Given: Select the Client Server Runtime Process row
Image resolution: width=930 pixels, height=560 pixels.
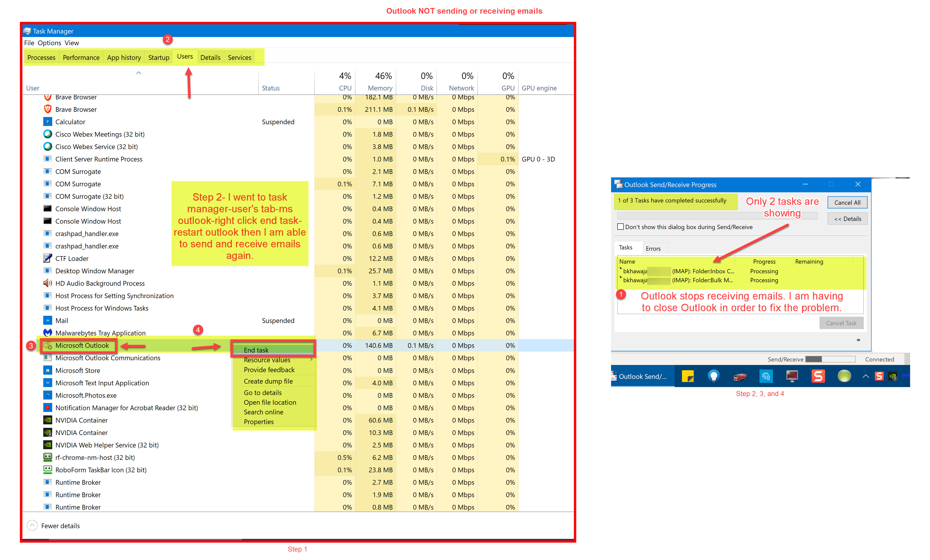Looking at the screenshot, I should pyautogui.click(x=298, y=159).
